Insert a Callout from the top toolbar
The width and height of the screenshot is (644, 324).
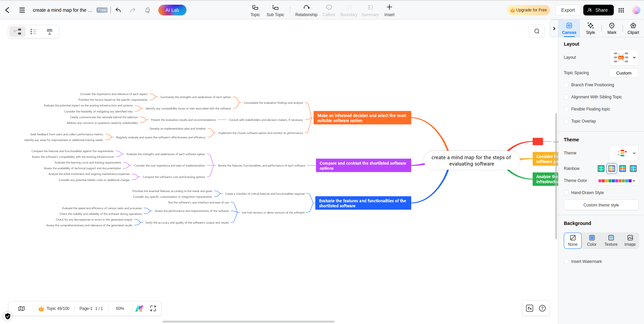pyautogui.click(x=329, y=10)
